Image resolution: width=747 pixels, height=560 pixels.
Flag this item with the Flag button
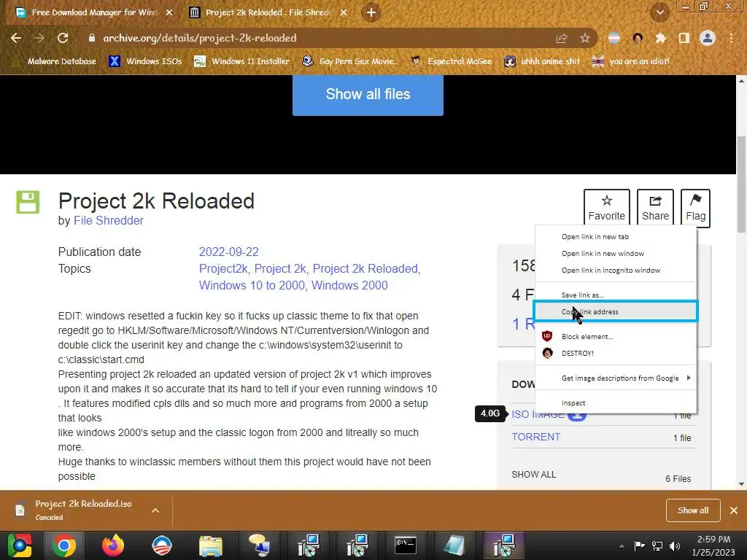point(695,208)
